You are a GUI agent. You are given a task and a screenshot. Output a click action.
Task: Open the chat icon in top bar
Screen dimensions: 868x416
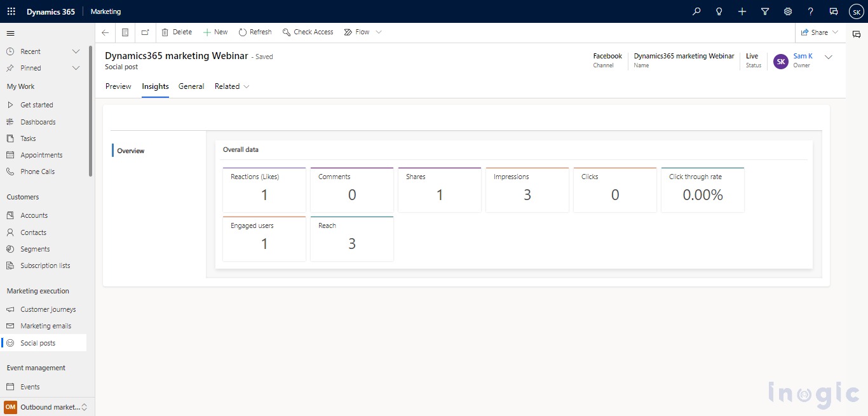834,11
